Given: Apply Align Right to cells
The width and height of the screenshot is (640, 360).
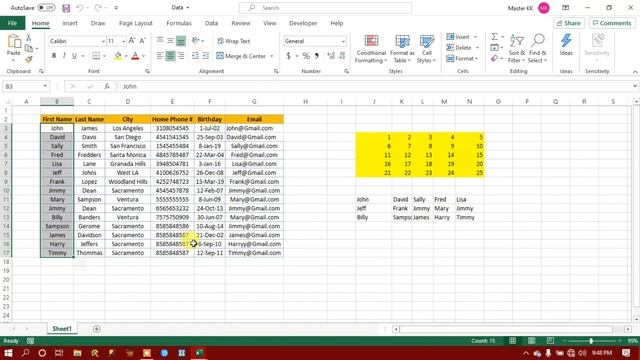Looking at the screenshot, I should point(181,56).
